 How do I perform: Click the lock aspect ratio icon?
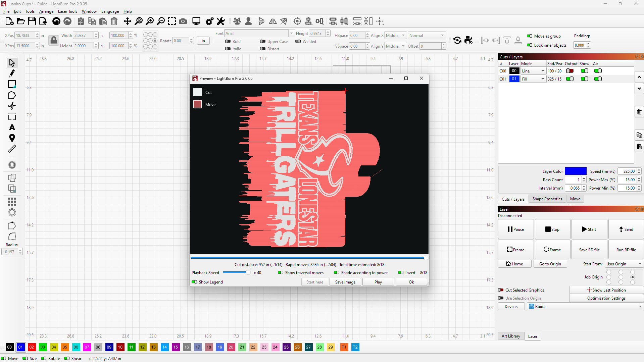[x=53, y=41]
